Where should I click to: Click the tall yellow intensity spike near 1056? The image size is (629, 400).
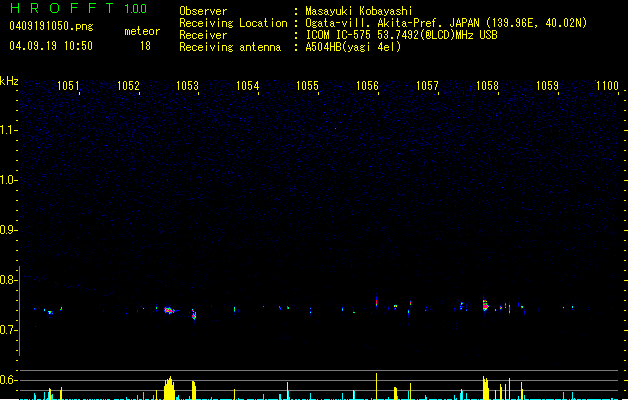coord(376,386)
